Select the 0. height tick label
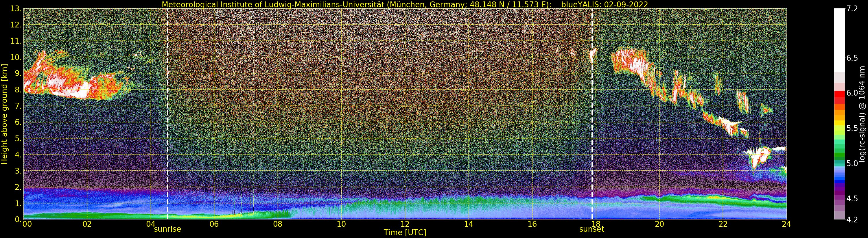This screenshot has height=238, width=868. [x=18, y=219]
